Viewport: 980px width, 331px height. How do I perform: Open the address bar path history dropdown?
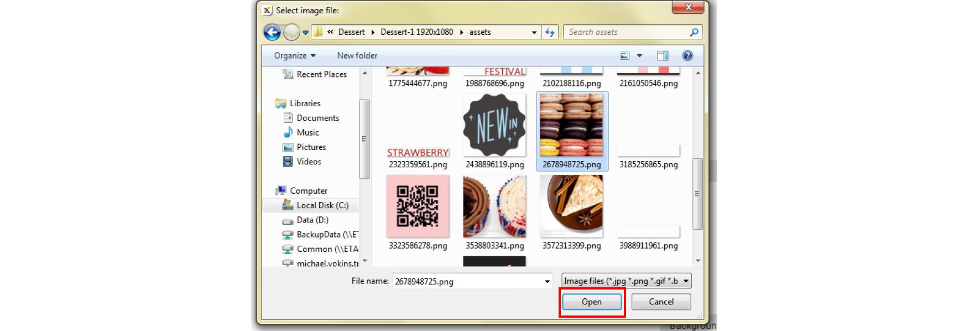(534, 33)
